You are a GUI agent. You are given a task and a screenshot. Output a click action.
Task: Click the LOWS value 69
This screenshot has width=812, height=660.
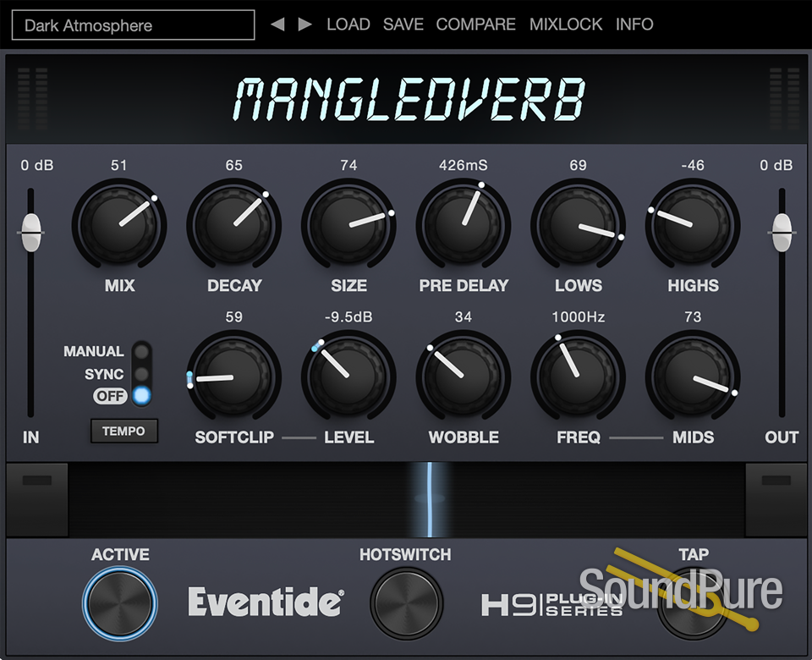click(579, 165)
